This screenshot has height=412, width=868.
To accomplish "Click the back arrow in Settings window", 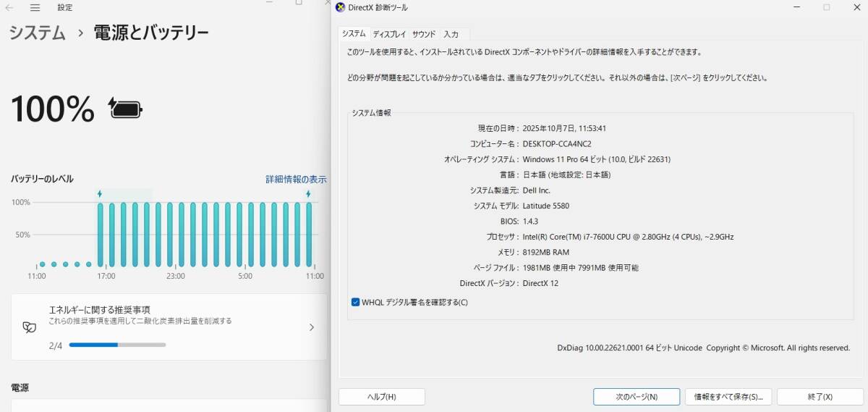I will 9,8.
